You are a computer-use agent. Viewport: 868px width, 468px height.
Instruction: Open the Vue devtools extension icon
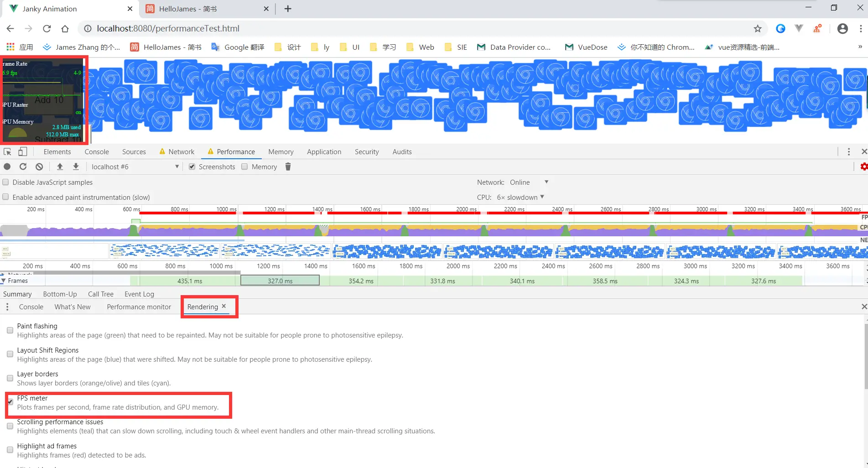(799, 28)
